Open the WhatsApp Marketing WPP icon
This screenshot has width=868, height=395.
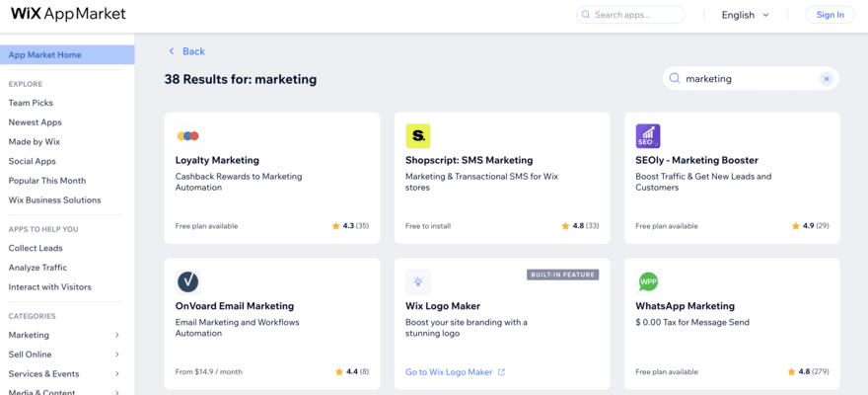tap(648, 281)
